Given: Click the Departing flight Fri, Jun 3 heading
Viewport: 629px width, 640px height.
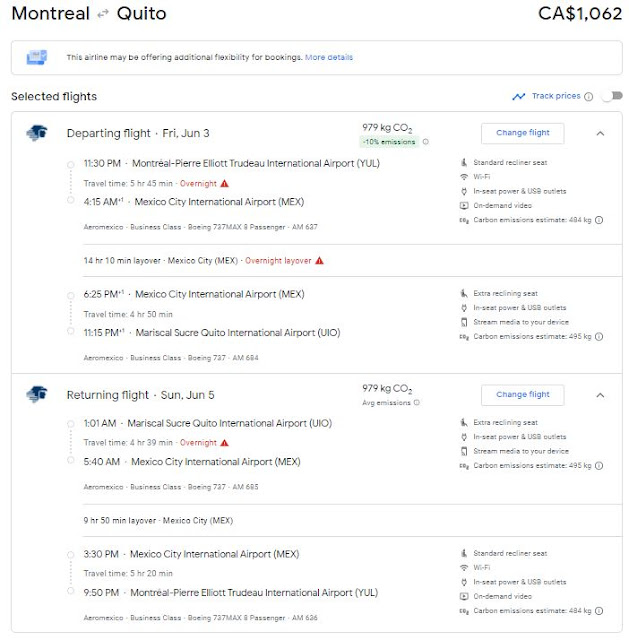Looking at the screenshot, I should pos(138,133).
